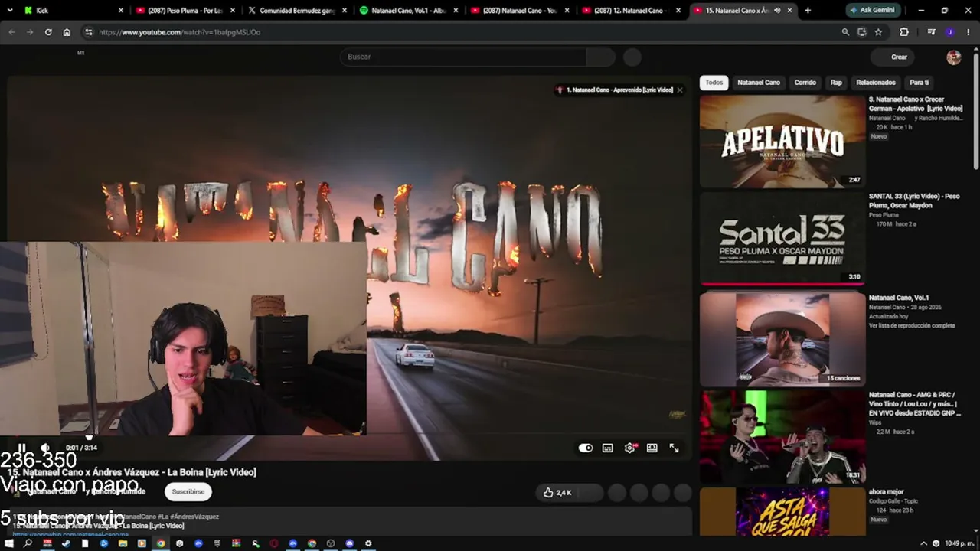Like the video with 2,4 K likes
Viewport: 980px width, 551px height.
click(557, 493)
